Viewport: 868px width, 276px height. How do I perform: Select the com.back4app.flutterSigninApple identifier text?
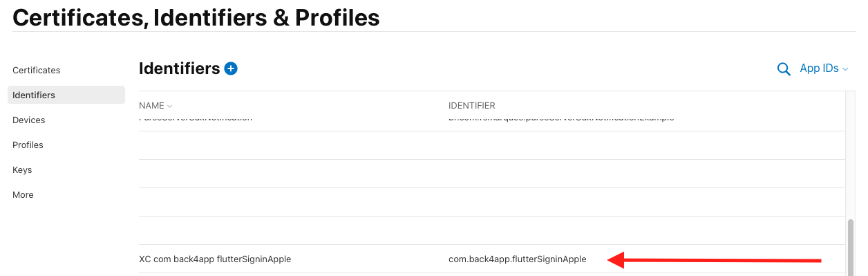[x=518, y=259]
